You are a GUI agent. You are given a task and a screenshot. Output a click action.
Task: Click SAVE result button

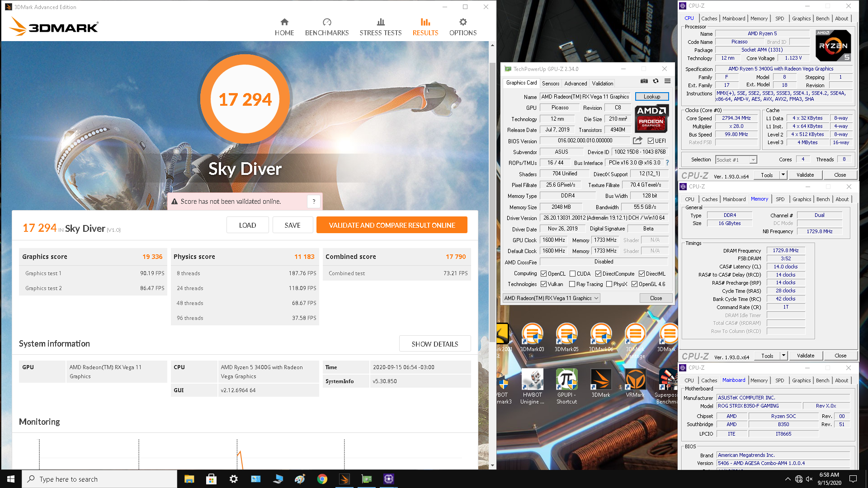292,225
